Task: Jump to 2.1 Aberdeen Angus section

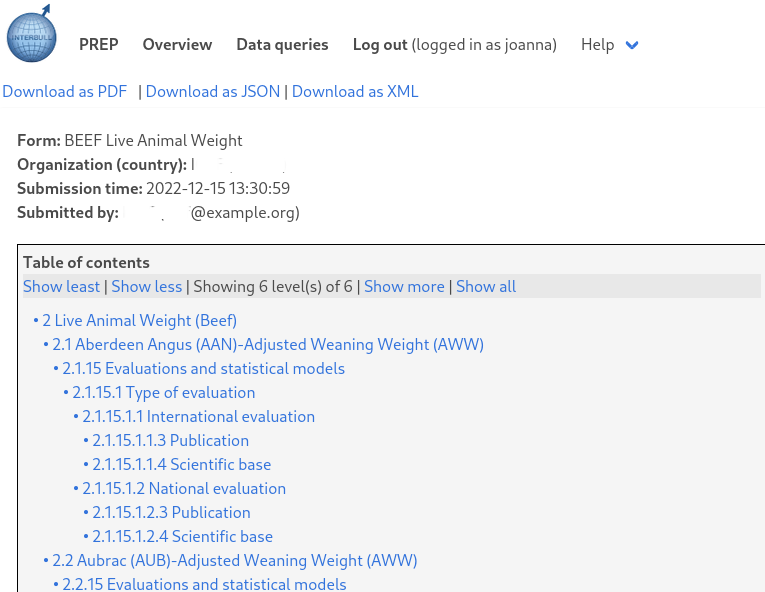Action: point(268,344)
